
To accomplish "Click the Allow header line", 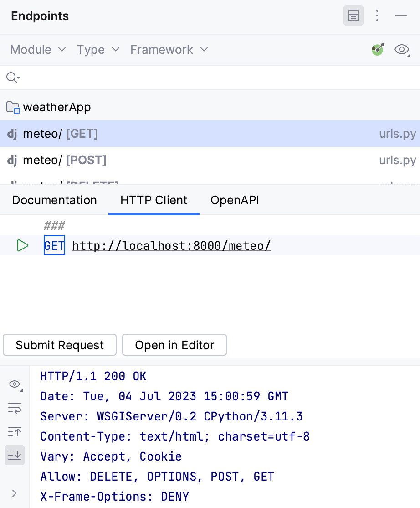I will coord(157,477).
